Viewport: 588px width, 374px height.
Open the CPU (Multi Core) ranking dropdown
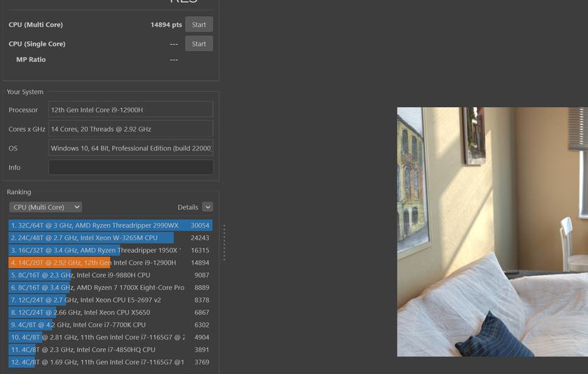(x=46, y=207)
